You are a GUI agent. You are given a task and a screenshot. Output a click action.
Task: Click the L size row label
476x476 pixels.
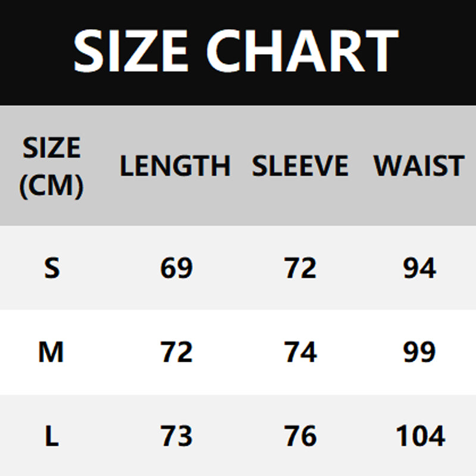coord(52,437)
